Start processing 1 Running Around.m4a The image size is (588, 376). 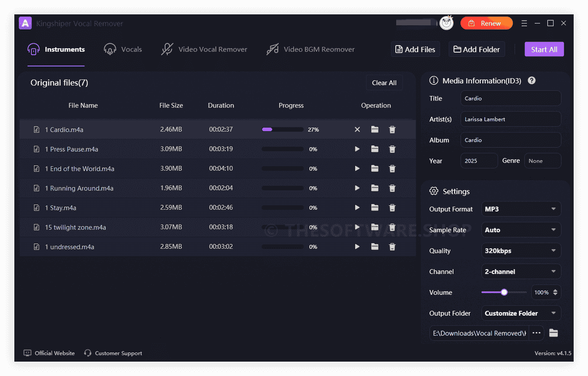357,188
